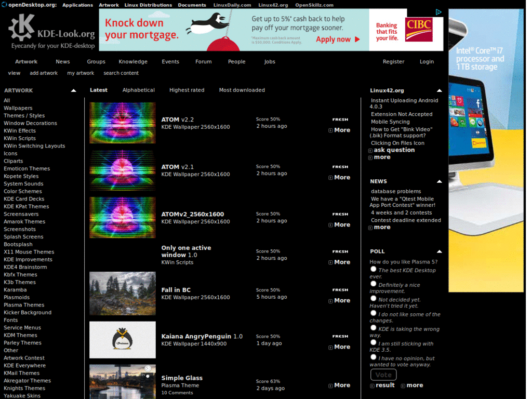Click the ask question link
Viewport: 532px width, 399px height.
coord(394,150)
